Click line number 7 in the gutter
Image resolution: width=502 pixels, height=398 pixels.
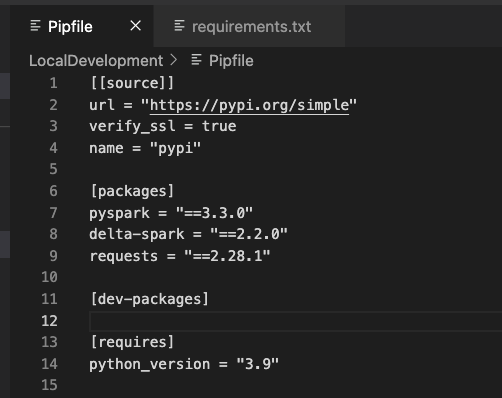click(x=53, y=213)
